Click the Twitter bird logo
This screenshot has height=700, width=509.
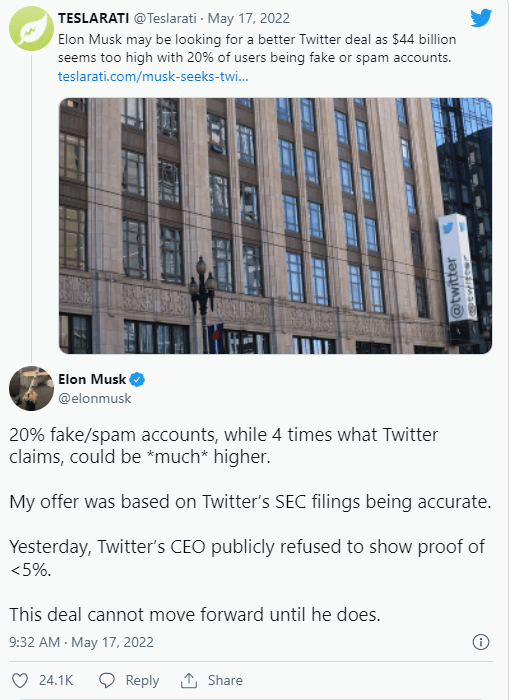481,18
